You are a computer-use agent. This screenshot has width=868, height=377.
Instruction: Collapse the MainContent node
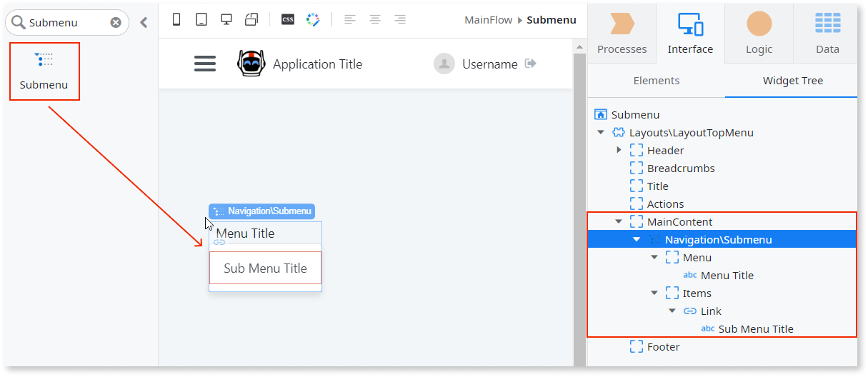619,222
